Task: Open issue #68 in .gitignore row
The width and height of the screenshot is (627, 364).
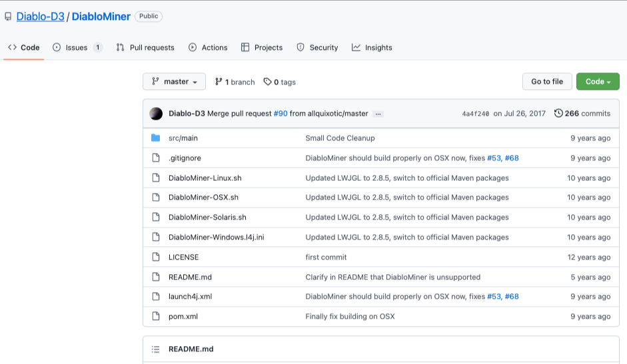Action: click(x=512, y=158)
